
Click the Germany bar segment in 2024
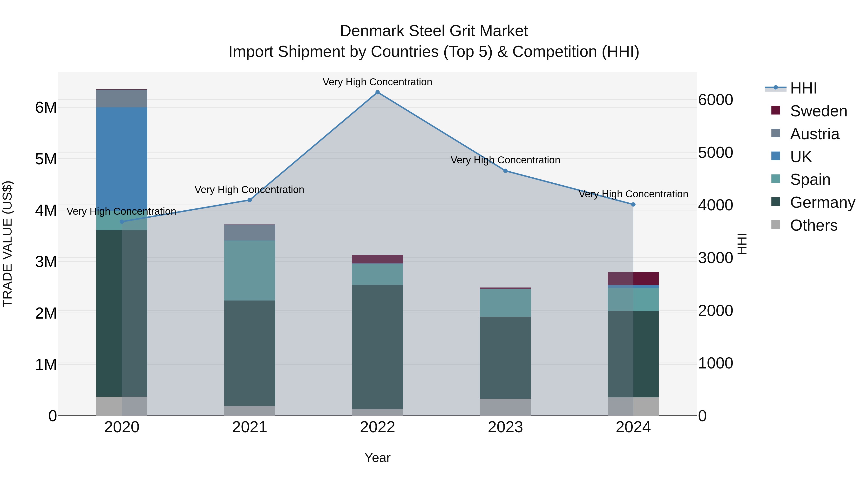(633, 354)
